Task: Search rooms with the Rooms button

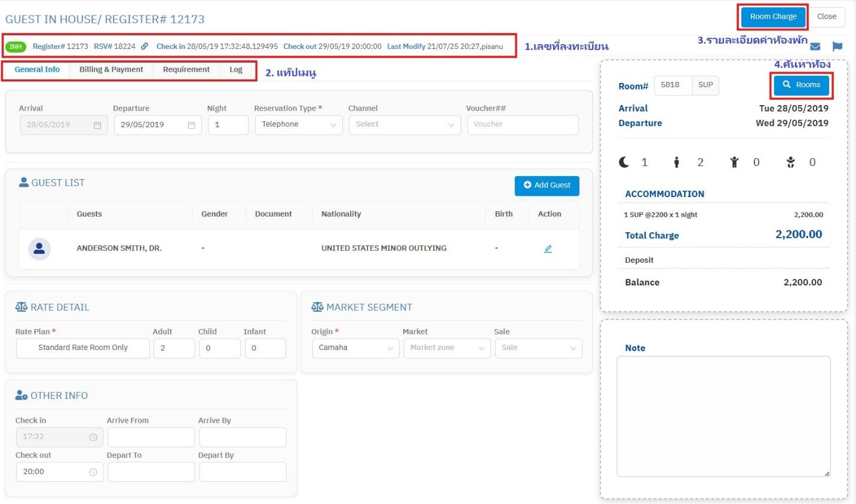Action: click(x=801, y=85)
